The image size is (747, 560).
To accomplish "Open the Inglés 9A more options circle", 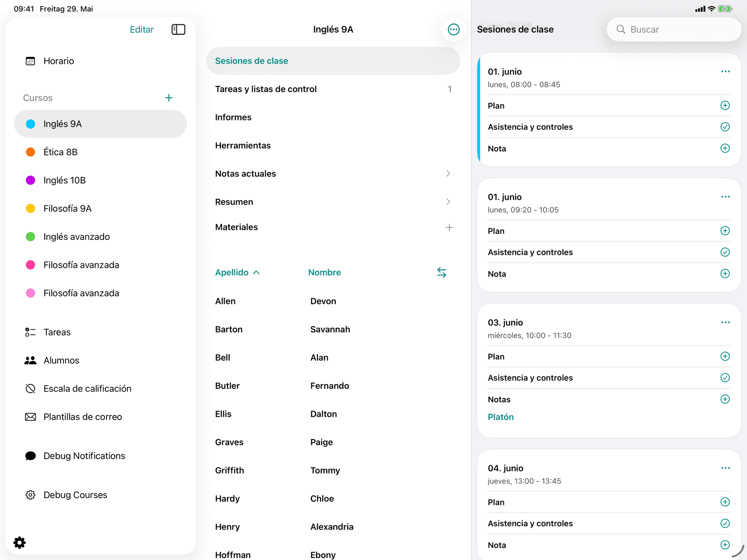I will [453, 29].
